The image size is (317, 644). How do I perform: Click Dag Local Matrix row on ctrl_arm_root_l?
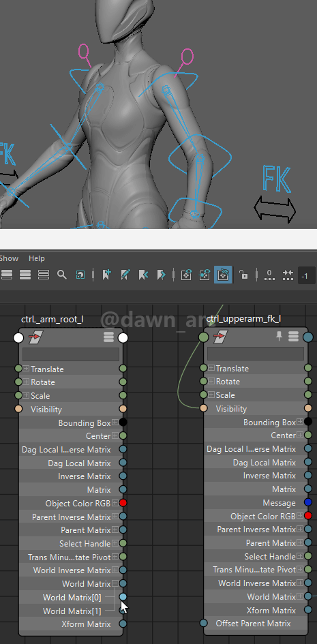71,463
